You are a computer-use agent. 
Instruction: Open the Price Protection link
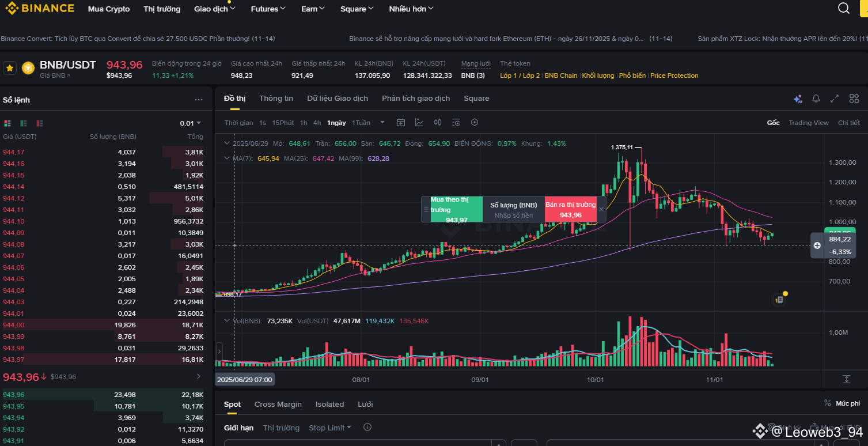coord(674,75)
